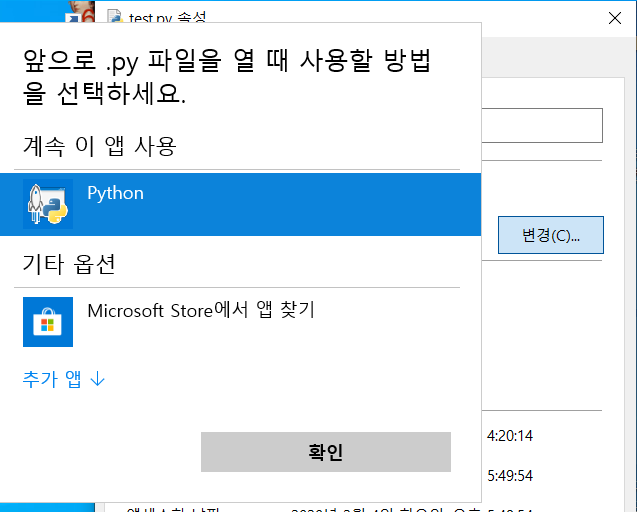Click the 4:20:14 time value
The image size is (637, 512).
[510, 436]
